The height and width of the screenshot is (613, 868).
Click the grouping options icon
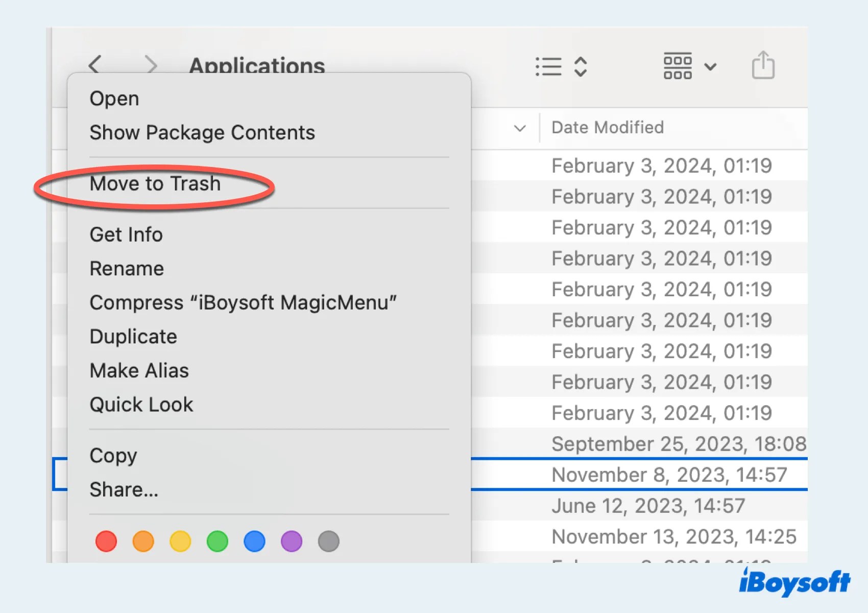[x=677, y=65]
